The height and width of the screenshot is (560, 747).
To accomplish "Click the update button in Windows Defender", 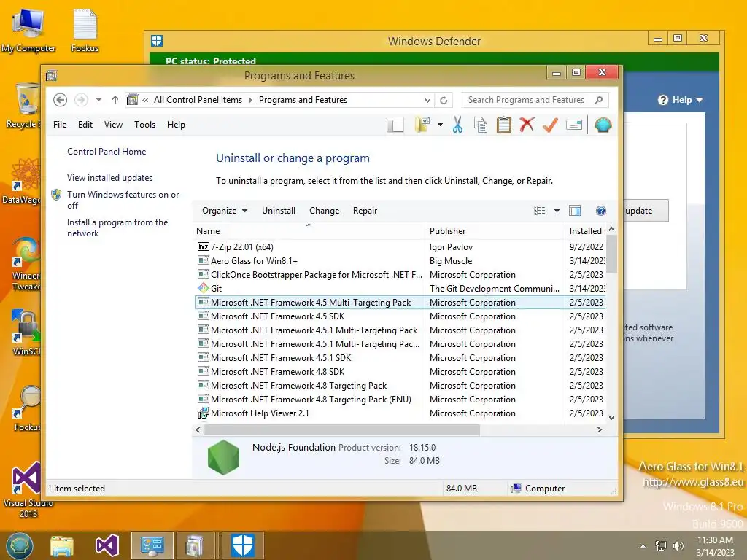I will 645,211.
